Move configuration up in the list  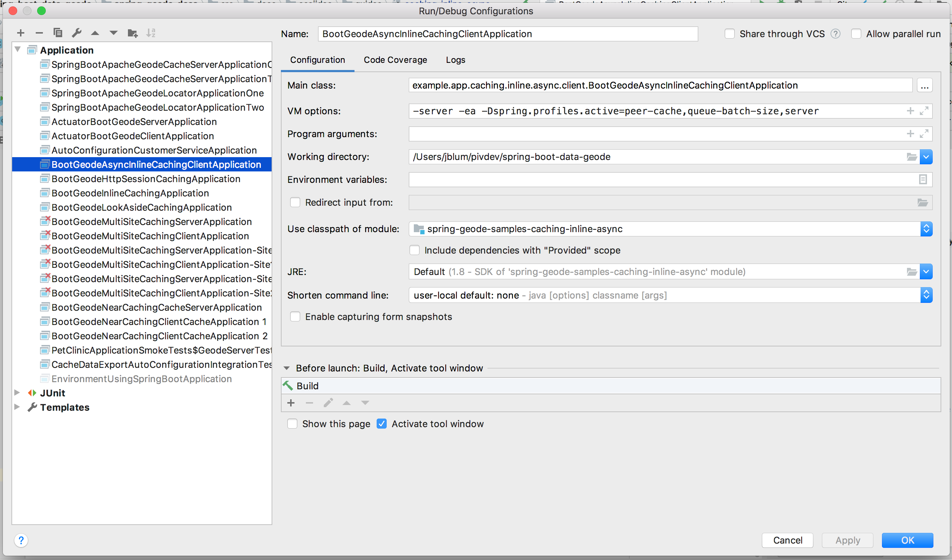tap(95, 33)
